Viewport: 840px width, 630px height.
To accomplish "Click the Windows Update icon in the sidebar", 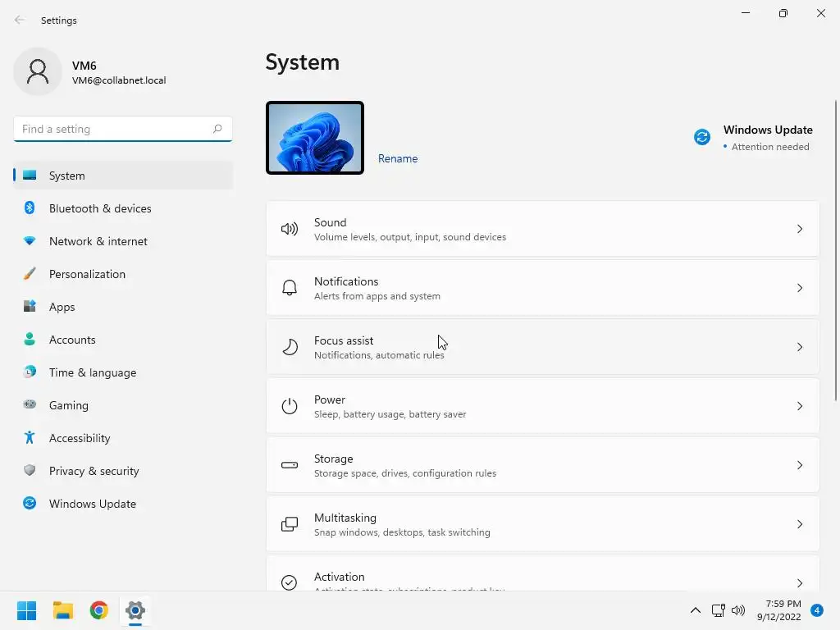I will tap(30, 503).
